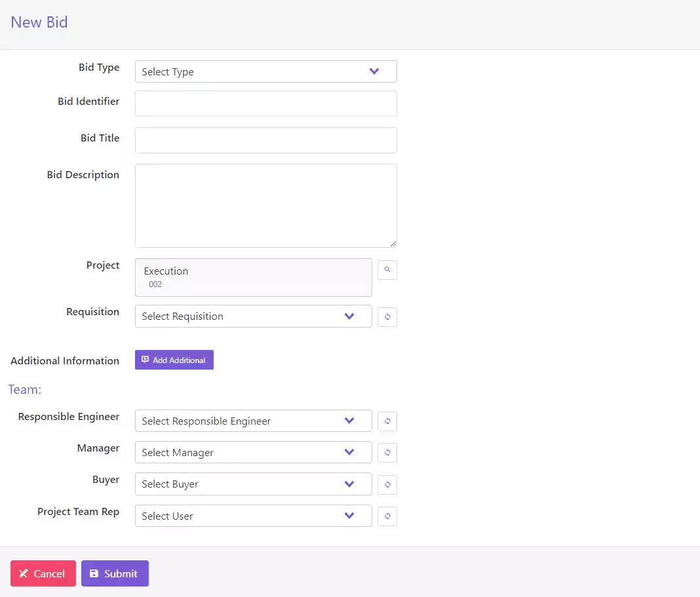Image resolution: width=700 pixels, height=597 pixels.
Task: Click the New Bid heading
Action: pos(39,22)
